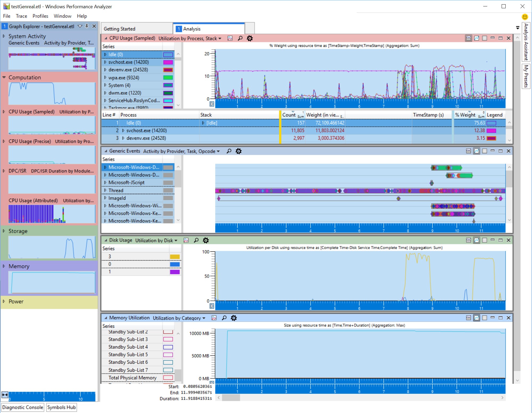Switch CPU Usage panel to table-only view
The width and height of the screenshot is (532, 413).
click(x=484, y=38)
